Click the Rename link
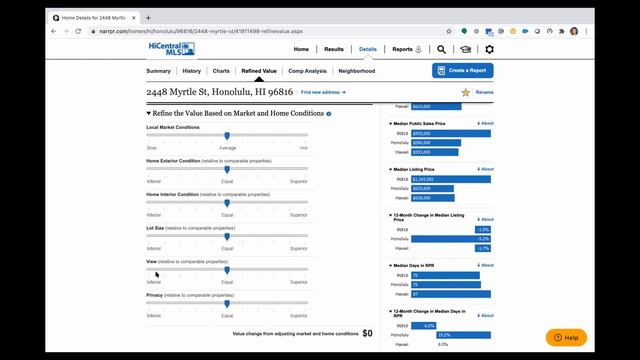The height and width of the screenshot is (360, 640). pos(484,93)
